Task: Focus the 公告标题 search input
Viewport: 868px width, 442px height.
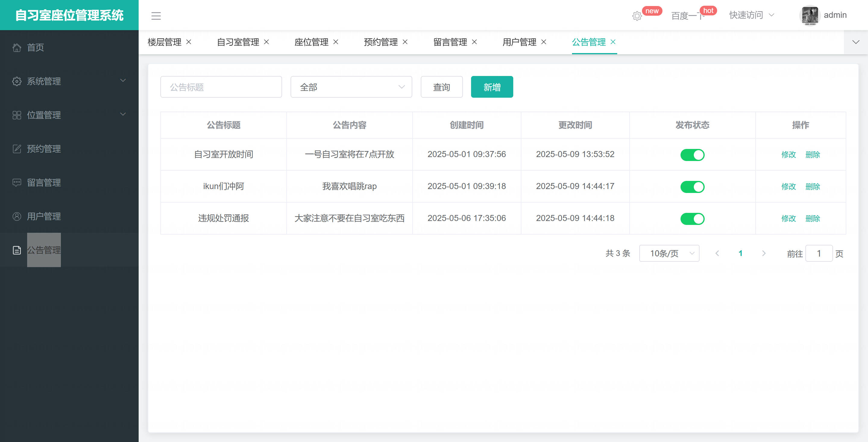Action: (x=221, y=87)
